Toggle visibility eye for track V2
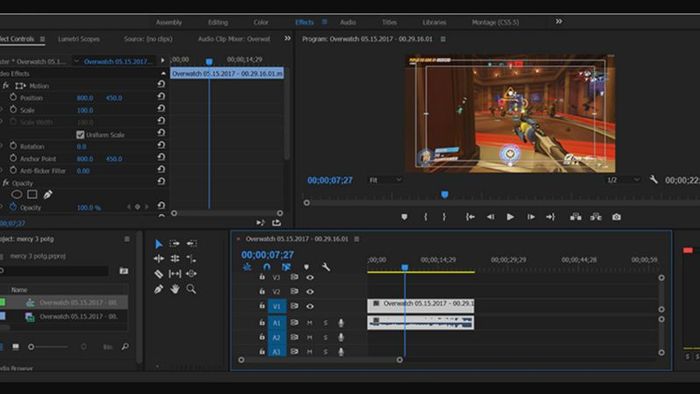Viewport: 700px width, 394px height. (x=310, y=291)
